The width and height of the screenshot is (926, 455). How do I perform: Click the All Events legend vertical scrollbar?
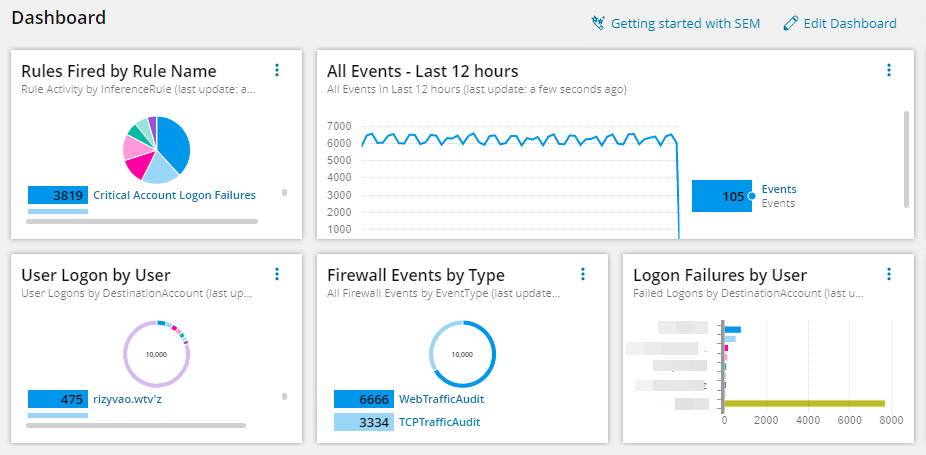[907, 158]
